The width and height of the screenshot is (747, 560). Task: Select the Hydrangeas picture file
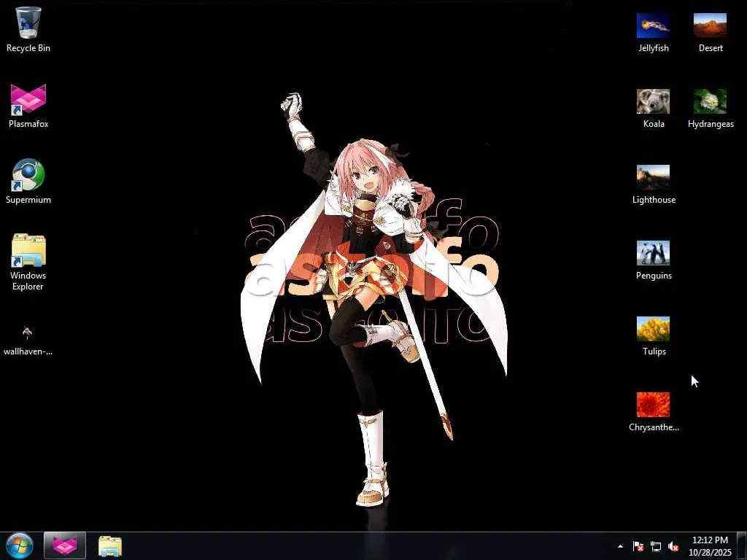tap(711, 108)
